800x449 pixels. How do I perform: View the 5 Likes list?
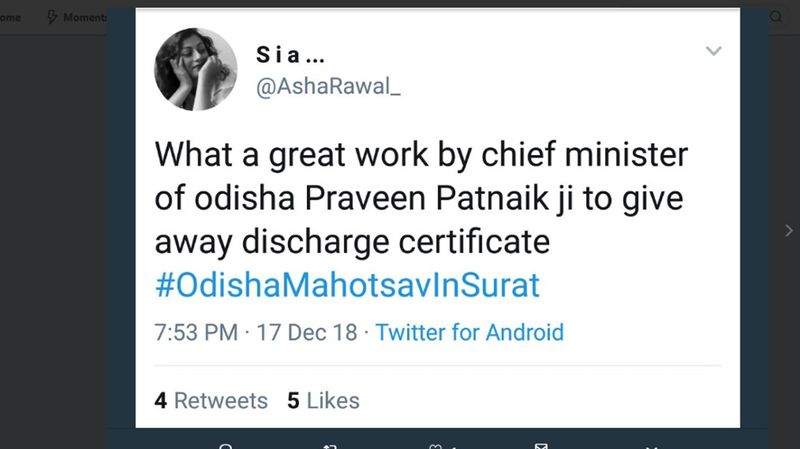323,401
